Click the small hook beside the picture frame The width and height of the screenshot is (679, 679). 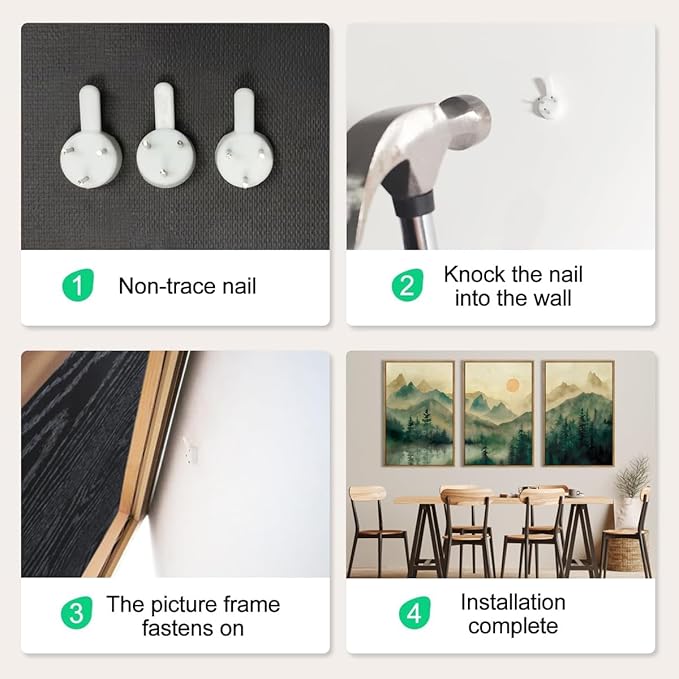[x=190, y=450]
